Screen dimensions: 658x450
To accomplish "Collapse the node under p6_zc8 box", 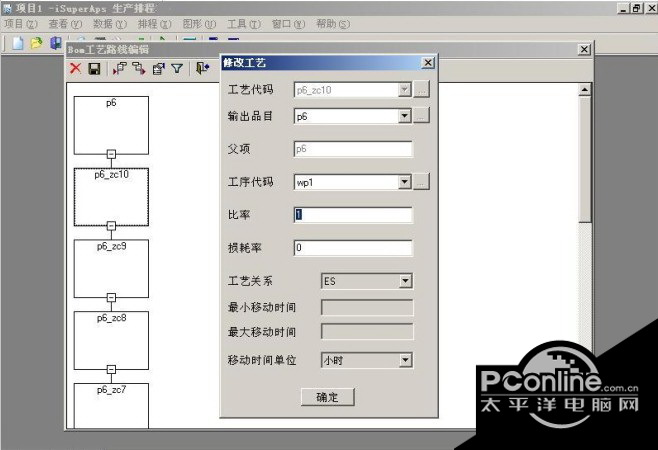I will point(111,369).
